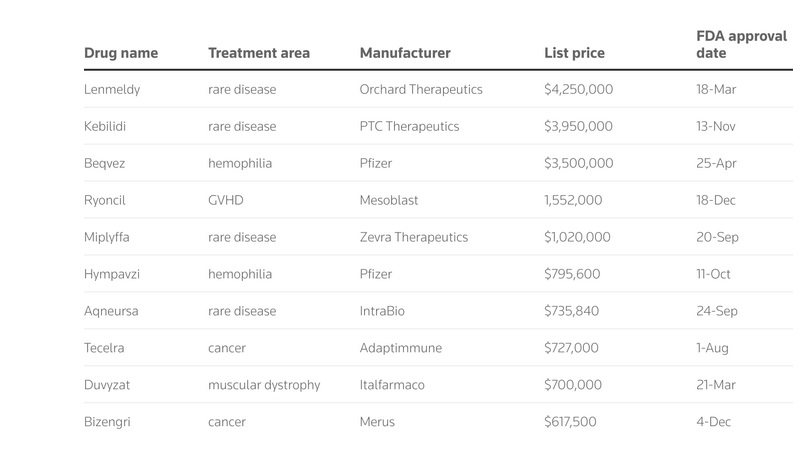Click the 4-Dec approval date
The image size is (800, 454).
pos(713,422)
